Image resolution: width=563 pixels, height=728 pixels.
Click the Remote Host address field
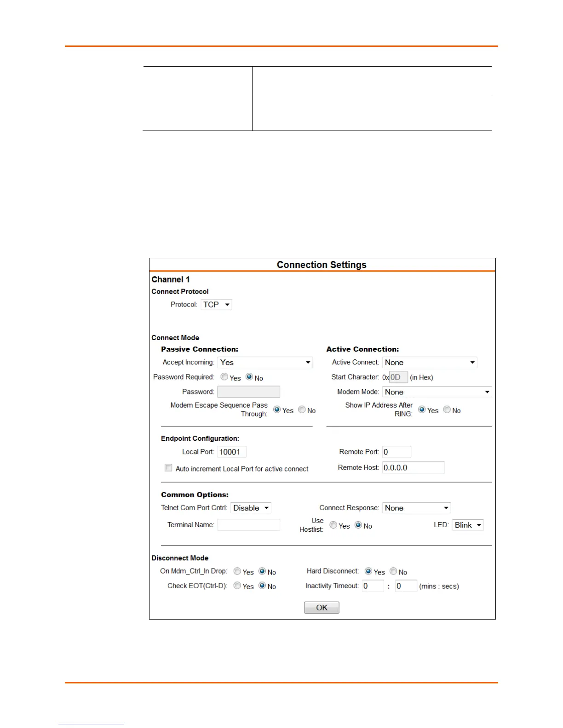pos(414,467)
